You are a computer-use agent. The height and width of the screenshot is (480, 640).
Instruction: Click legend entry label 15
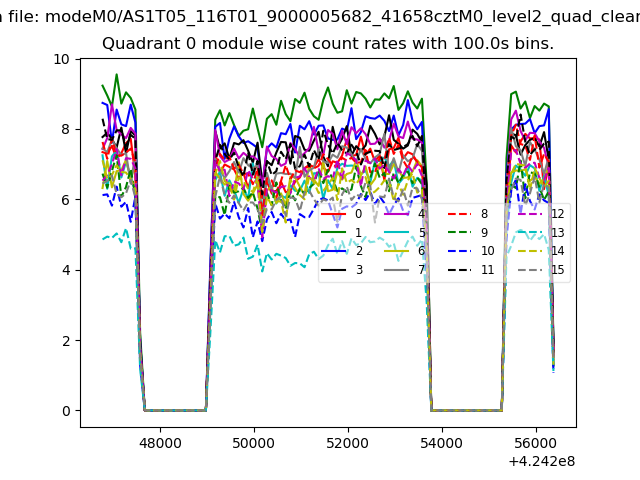click(x=557, y=270)
